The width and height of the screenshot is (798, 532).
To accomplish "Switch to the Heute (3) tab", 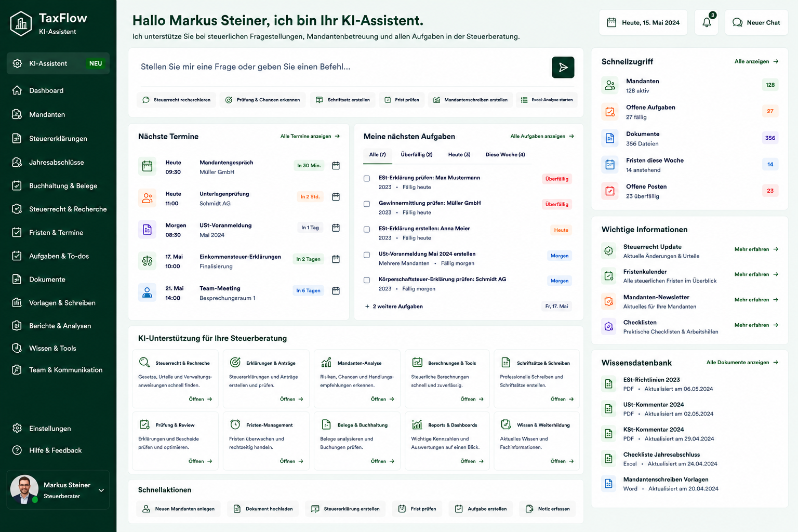I will coord(459,155).
